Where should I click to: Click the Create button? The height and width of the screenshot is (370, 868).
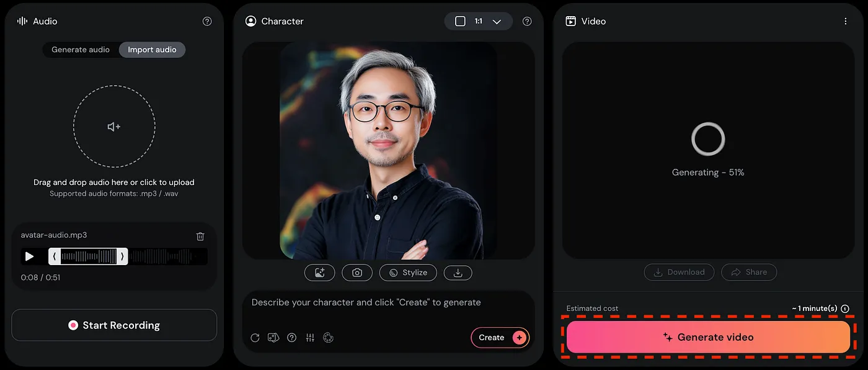pos(500,337)
